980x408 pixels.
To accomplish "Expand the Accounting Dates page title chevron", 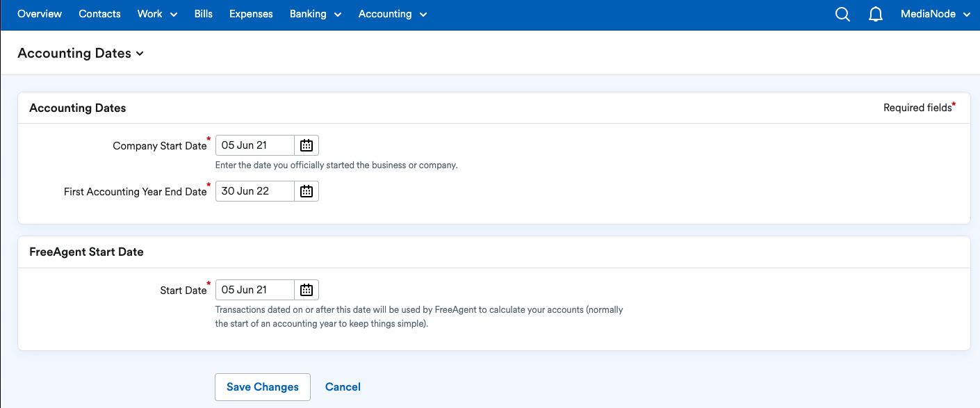I will [x=140, y=54].
